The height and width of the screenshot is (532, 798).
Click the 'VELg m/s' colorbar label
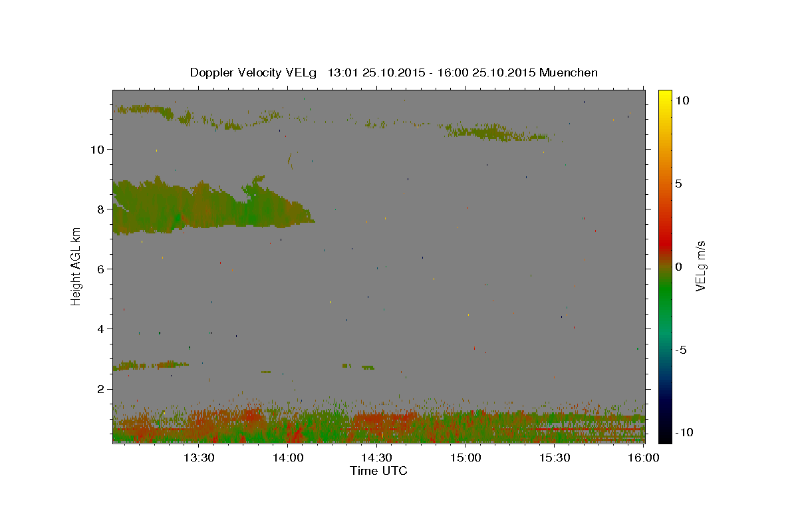point(700,266)
